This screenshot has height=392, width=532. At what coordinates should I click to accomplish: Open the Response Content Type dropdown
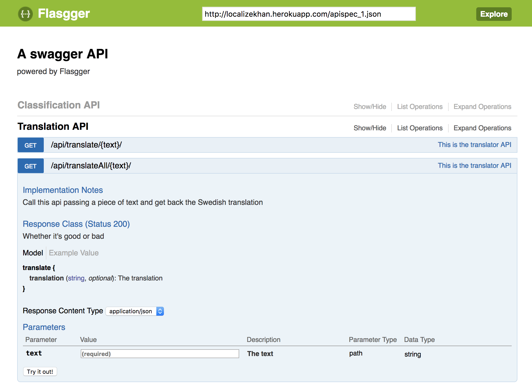pos(135,311)
